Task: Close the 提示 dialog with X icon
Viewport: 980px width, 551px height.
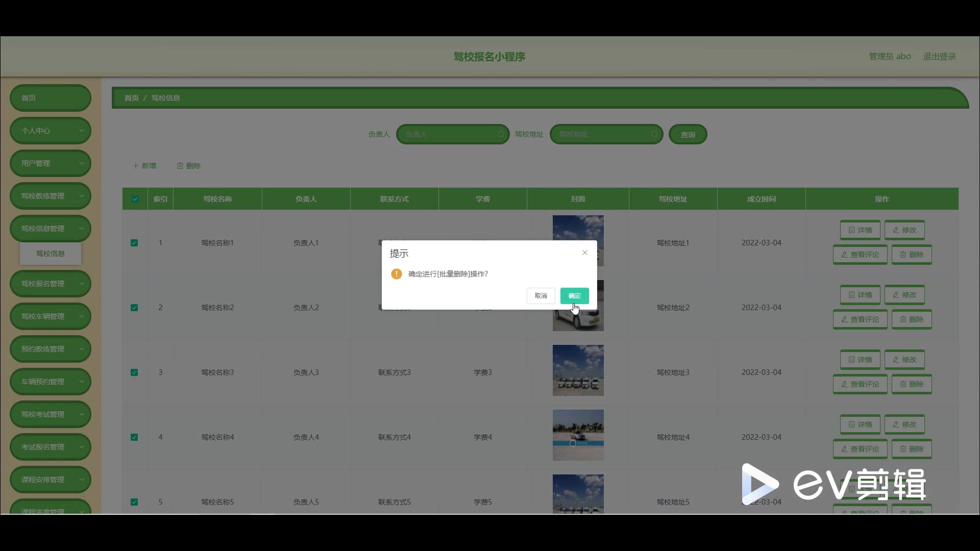Action: [x=585, y=253]
